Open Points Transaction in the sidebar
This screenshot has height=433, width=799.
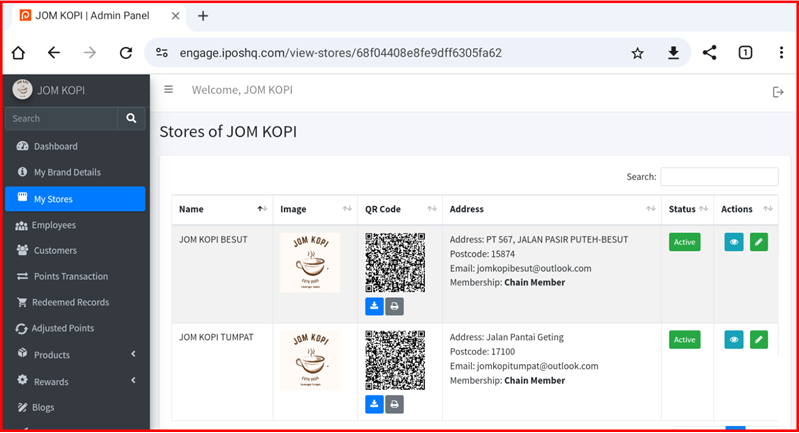tap(70, 276)
